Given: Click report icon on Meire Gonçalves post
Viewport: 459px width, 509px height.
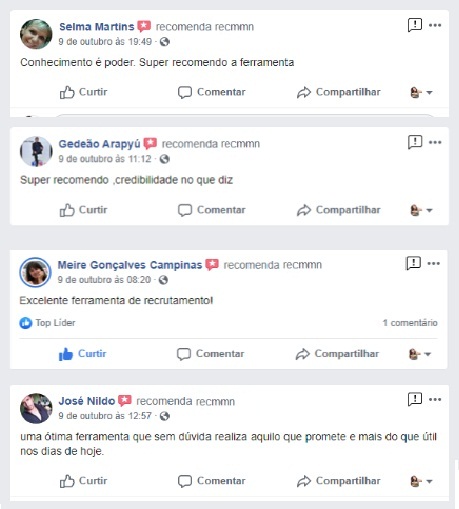Looking at the screenshot, I should coord(413,263).
